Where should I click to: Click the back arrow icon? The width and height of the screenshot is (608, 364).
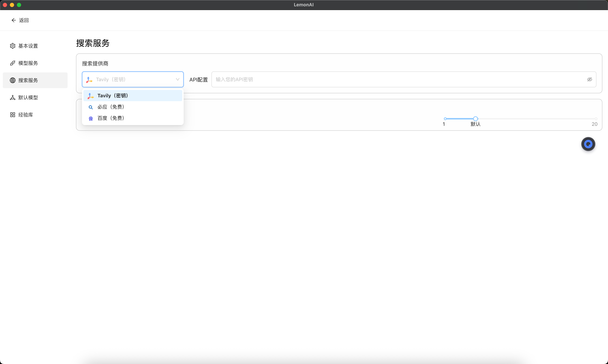point(14,20)
